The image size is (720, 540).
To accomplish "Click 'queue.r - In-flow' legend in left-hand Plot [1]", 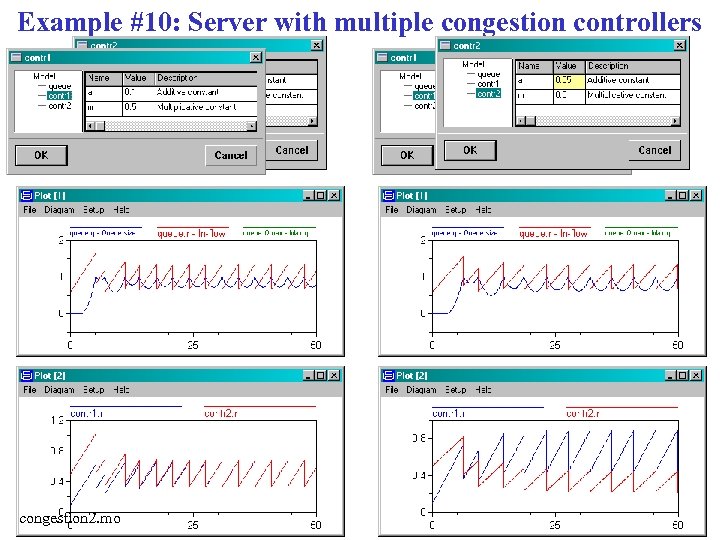I will [x=191, y=233].
